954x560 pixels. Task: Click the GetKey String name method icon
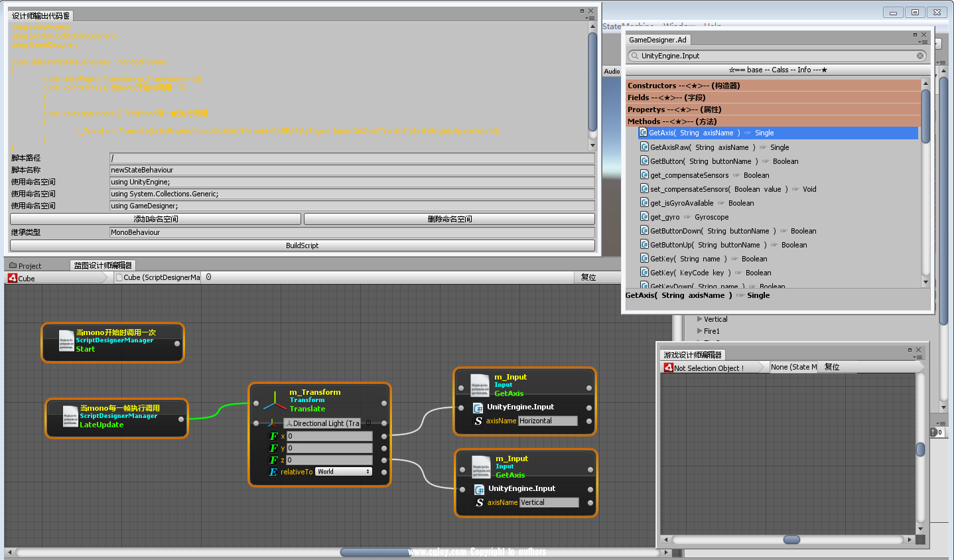tap(645, 259)
